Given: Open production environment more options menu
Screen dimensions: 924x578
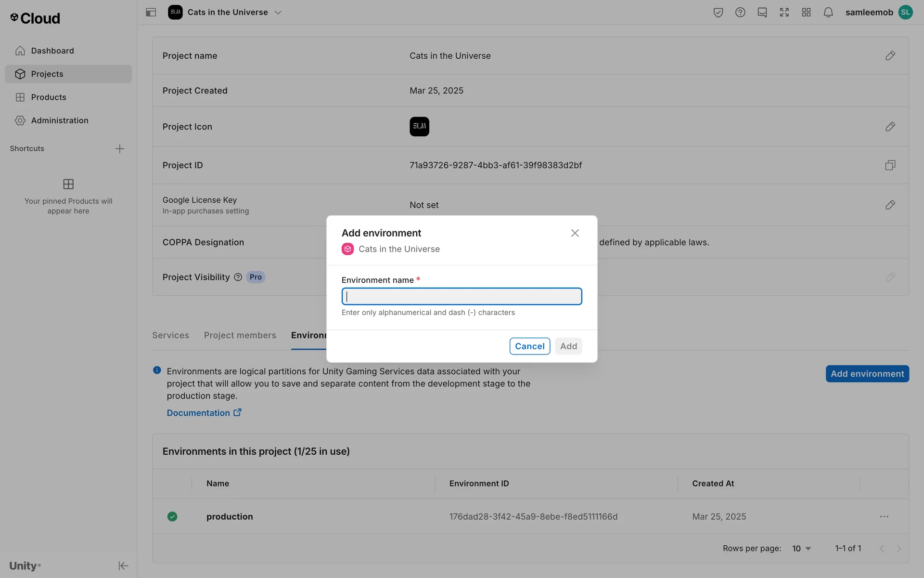Looking at the screenshot, I should coord(884,516).
